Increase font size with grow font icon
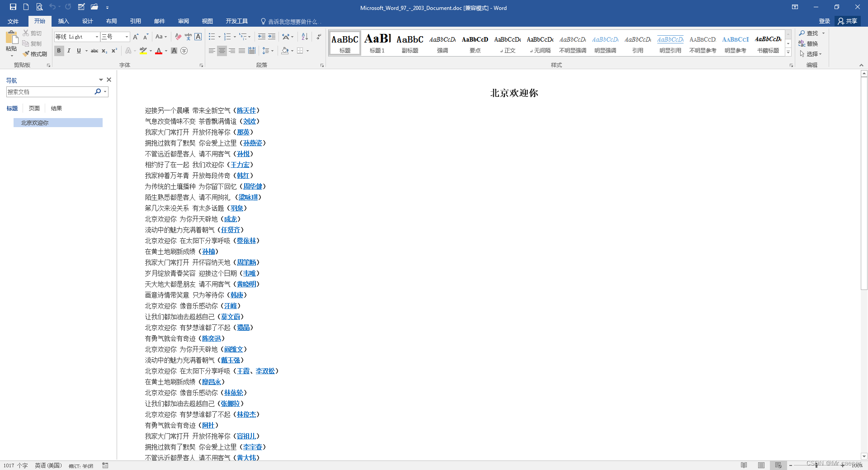This screenshot has height=470, width=868. [x=136, y=37]
